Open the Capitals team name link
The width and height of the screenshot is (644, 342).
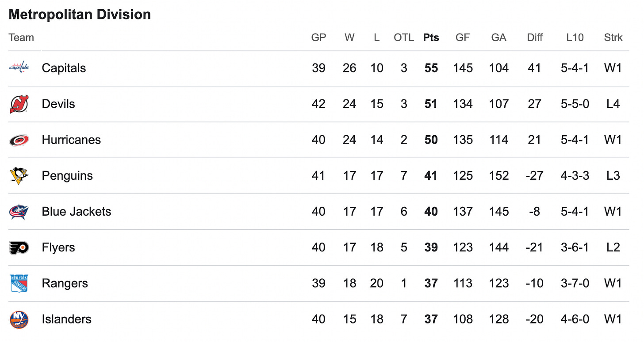(64, 68)
